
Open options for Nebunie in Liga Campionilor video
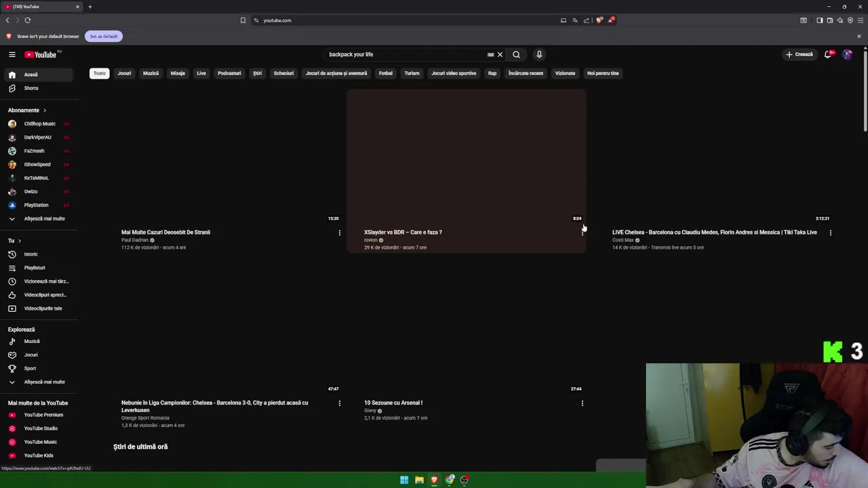click(340, 403)
